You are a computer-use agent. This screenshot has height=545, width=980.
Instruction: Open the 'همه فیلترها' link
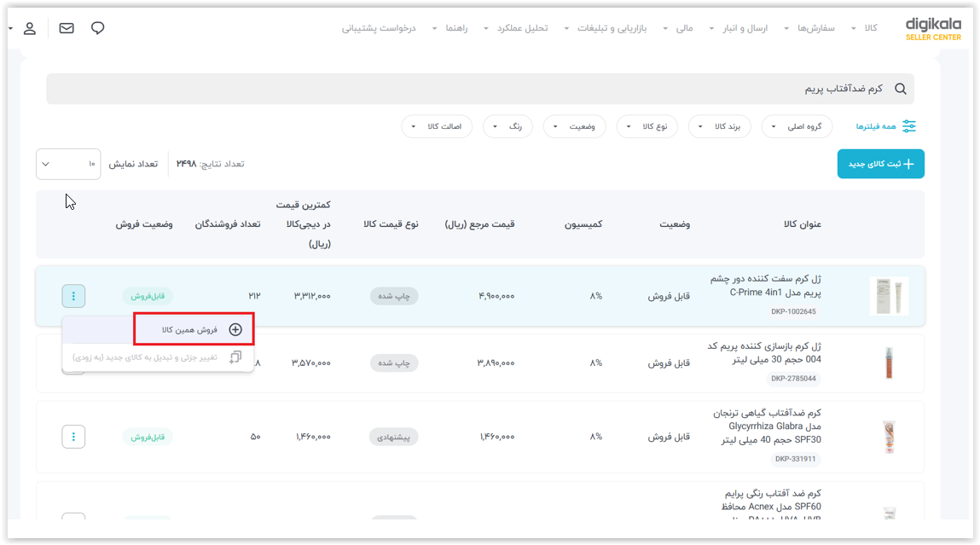tap(876, 126)
